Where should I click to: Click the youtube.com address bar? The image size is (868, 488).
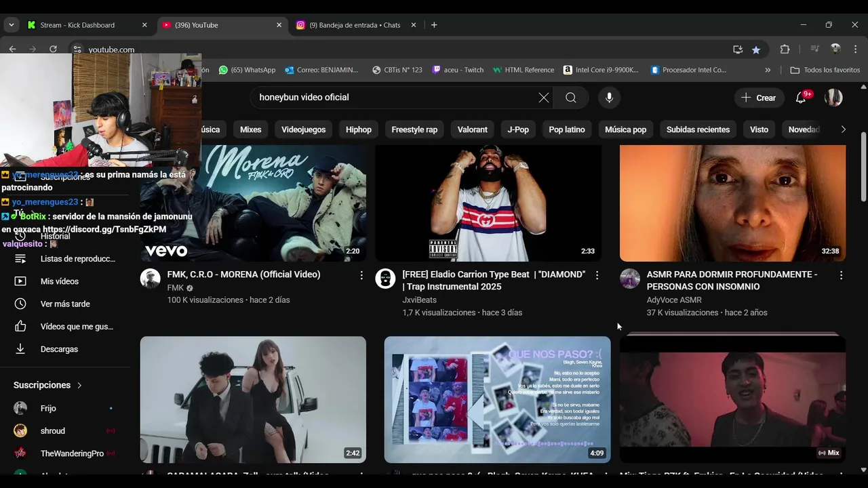pyautogui.click(x=400, y=49)
